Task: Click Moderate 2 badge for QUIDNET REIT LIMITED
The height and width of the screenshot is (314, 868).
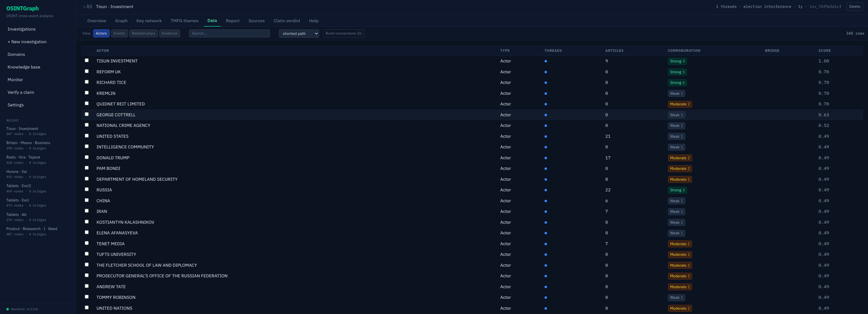Action: point(680,104)
